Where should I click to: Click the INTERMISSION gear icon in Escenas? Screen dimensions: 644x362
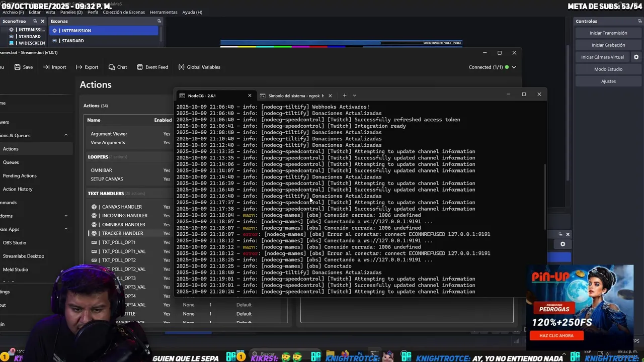pos(55,31)
